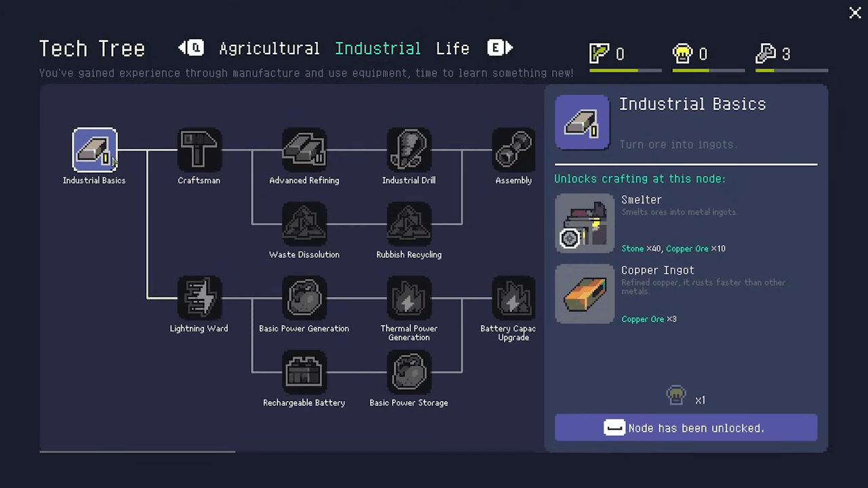Click the Industrial Basics panel title

pos(692,104)
